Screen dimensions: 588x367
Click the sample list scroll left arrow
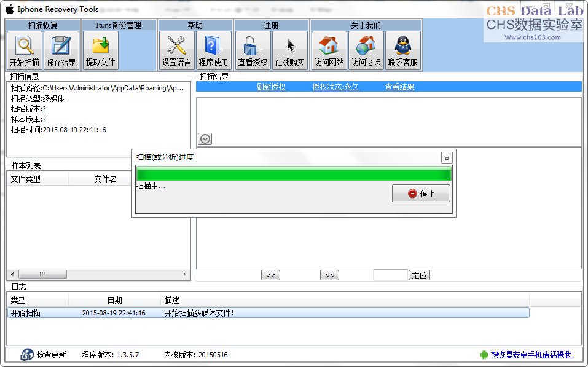[12, 275]
